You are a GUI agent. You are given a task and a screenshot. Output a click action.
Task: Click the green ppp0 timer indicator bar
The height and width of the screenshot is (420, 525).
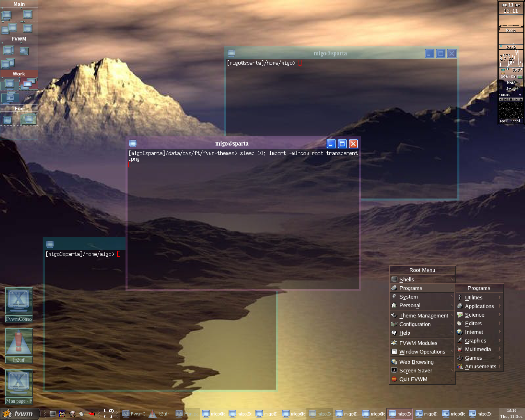[520, 77]
